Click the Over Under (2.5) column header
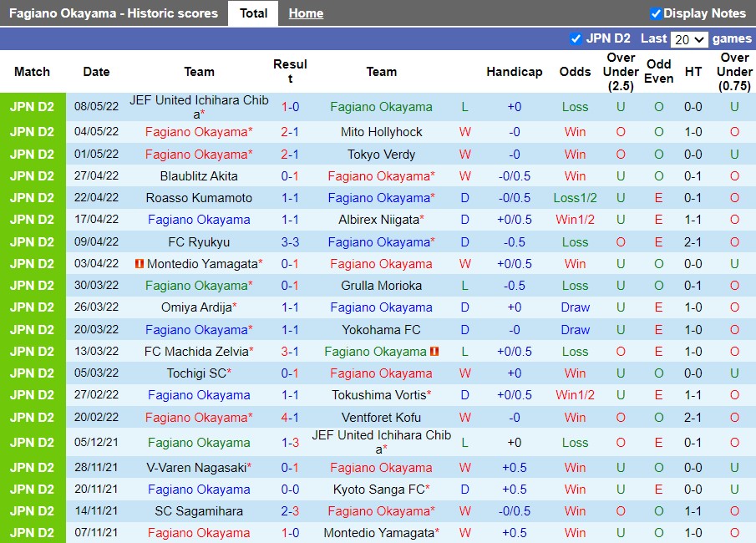 click(x=621, y=72)
